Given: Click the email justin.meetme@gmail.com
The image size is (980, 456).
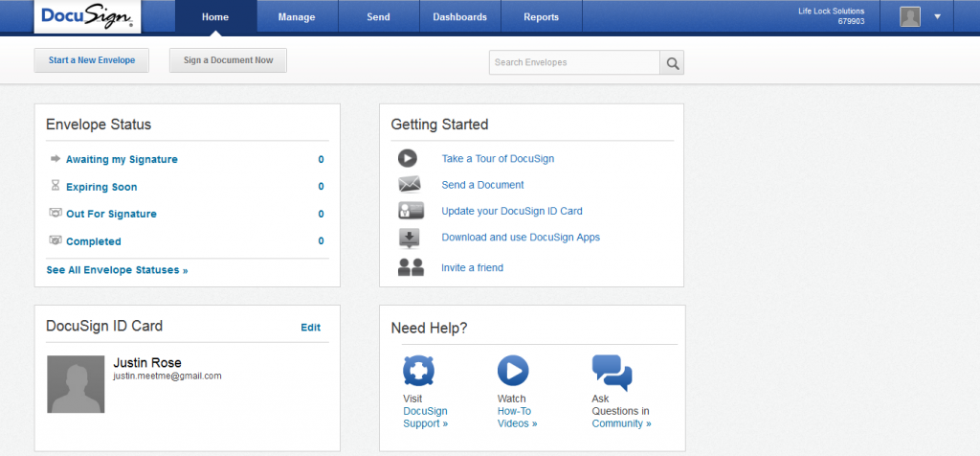Looking at the screenshot, I should pyautogui.click(x=167, y=376).
